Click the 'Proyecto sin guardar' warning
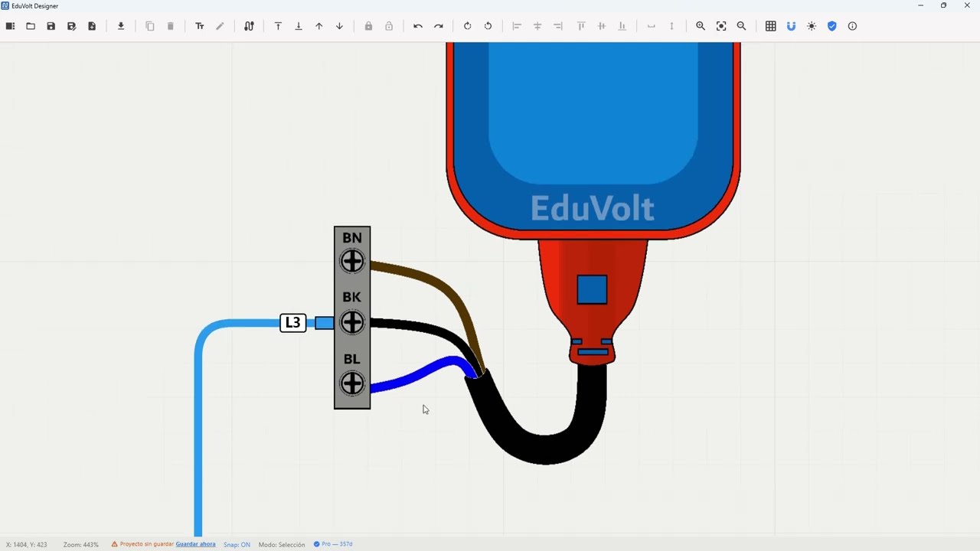This screenshot has height=551, width=980. [142, 544]
